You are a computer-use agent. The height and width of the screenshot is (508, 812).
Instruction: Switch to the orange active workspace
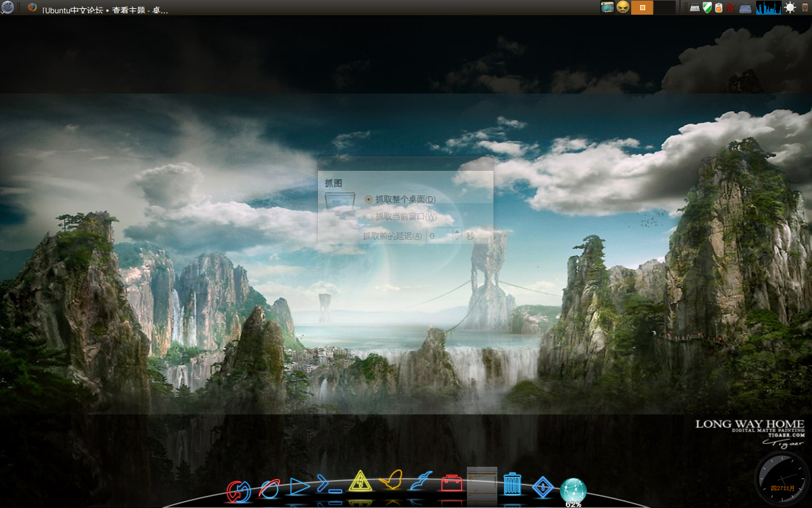tap(642, 8)
